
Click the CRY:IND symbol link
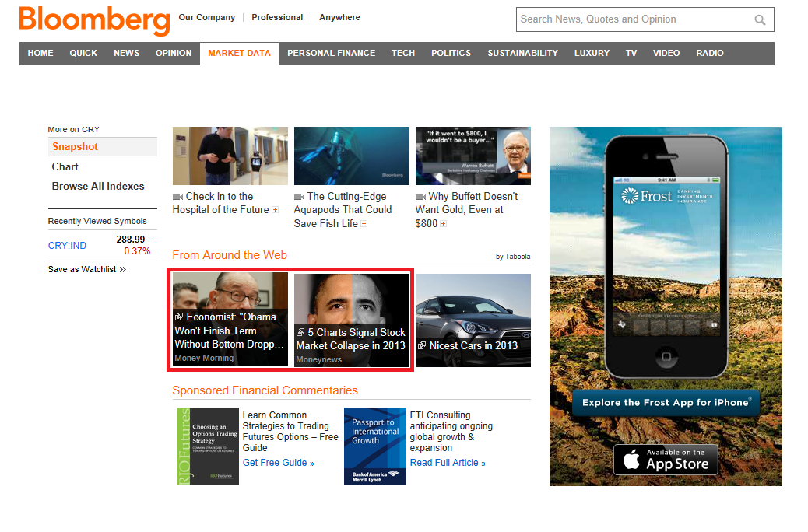pos(67,246)
